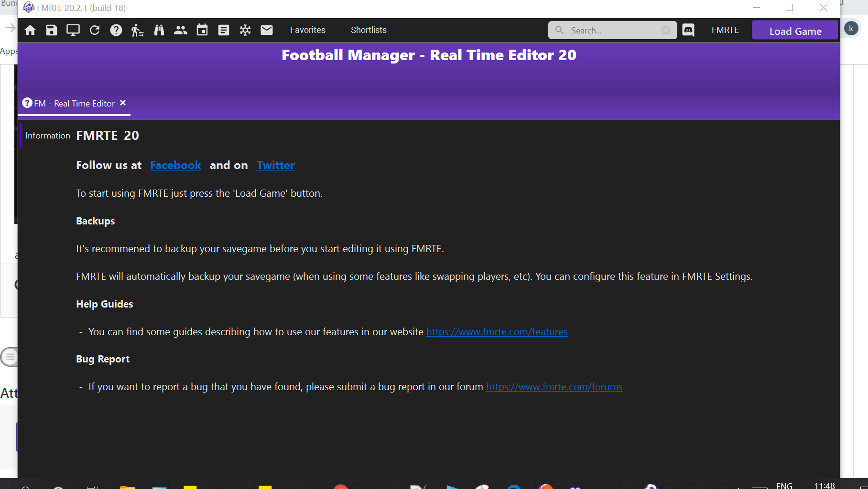Open the Twitter link
Image resolution: width=868 pixels, height=489 pixels.
click(276, 165)
